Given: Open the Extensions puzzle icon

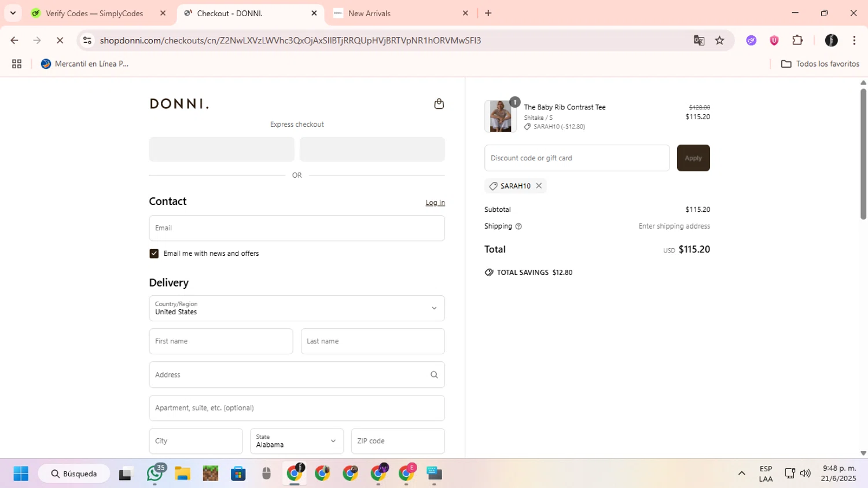Looking at the screenshot, I should 797,41.
